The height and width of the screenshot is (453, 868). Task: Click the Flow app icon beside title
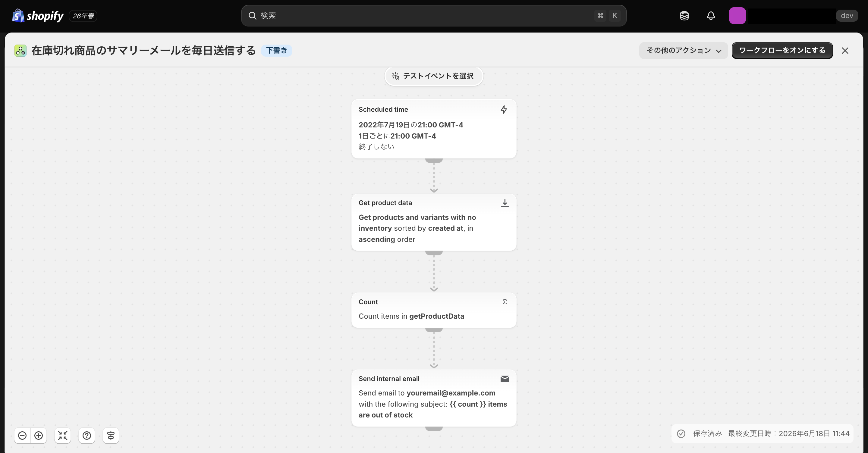[20, 51]
